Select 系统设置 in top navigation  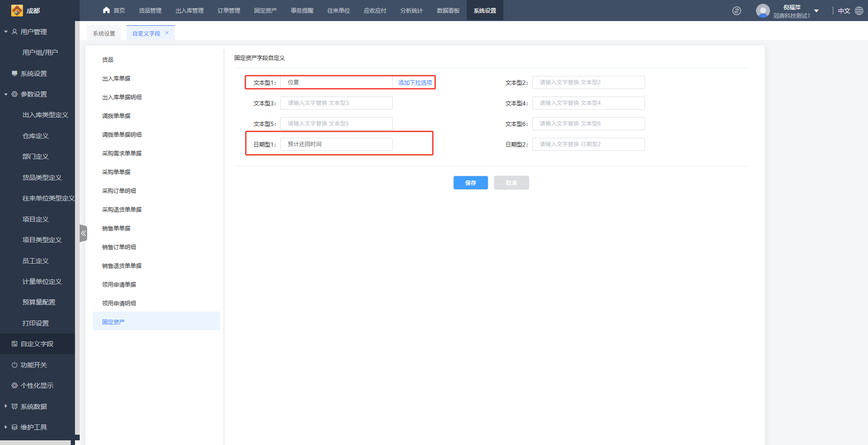pos(485,10)
